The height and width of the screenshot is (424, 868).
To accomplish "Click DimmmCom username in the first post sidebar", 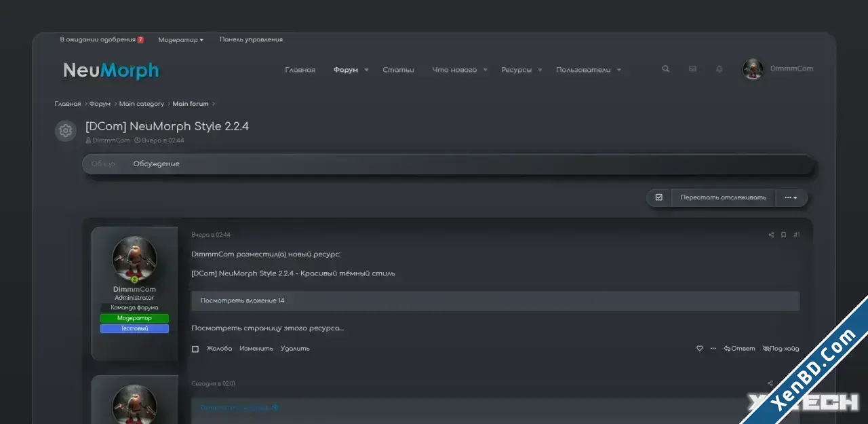I will pos(134,290).
